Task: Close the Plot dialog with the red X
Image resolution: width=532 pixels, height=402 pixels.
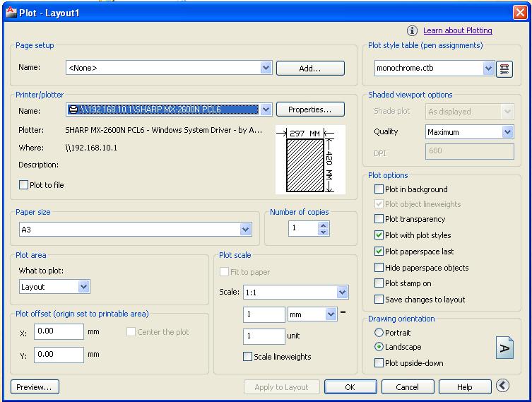Action: [x=520, y=13]
